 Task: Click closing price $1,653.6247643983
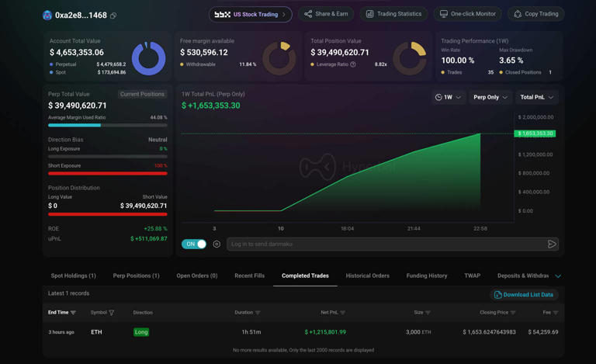click(489, 332)
